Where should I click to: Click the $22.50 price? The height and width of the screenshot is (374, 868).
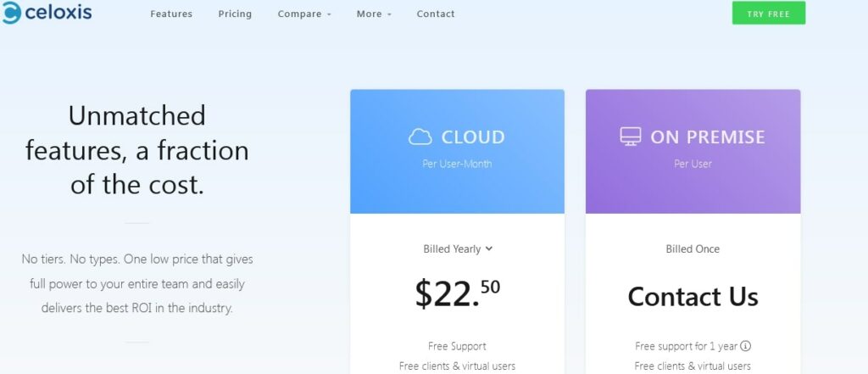coord(457,293)
